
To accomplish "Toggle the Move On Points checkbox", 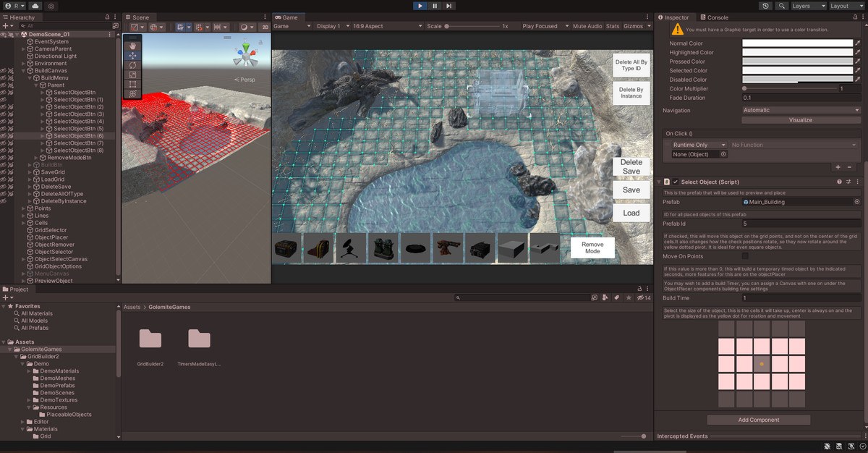I will [745, 255].
